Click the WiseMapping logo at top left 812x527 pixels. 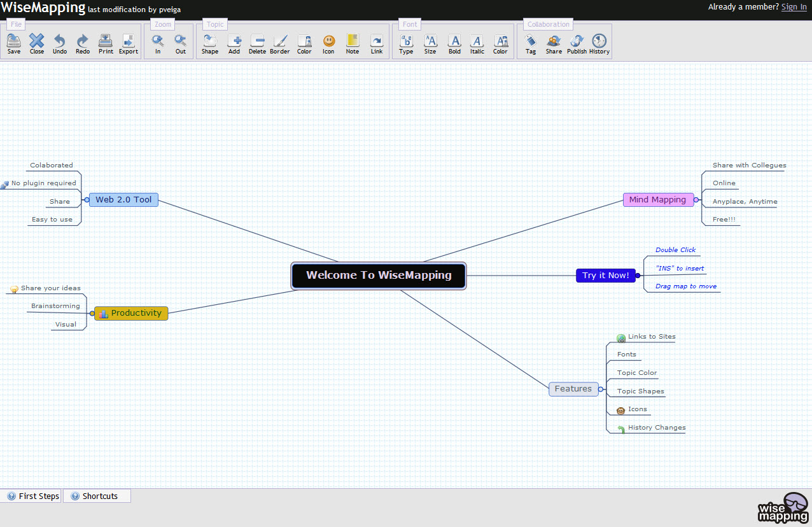coord(43,8)
